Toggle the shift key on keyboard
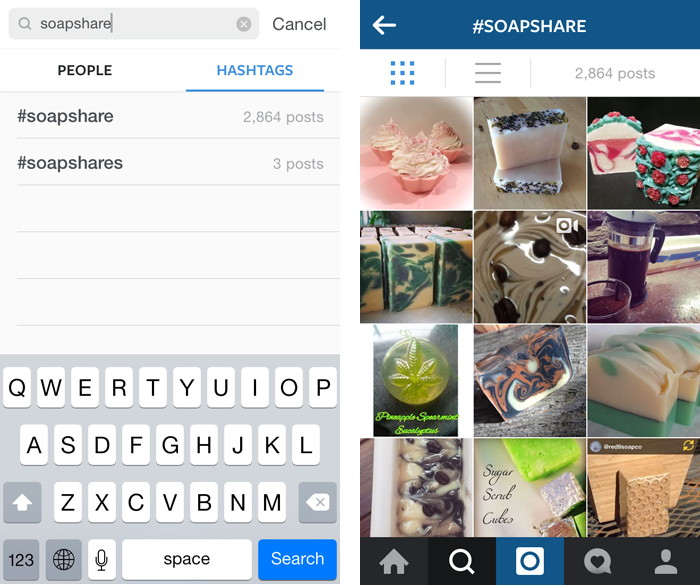700x585 pixels. [22, 502]
